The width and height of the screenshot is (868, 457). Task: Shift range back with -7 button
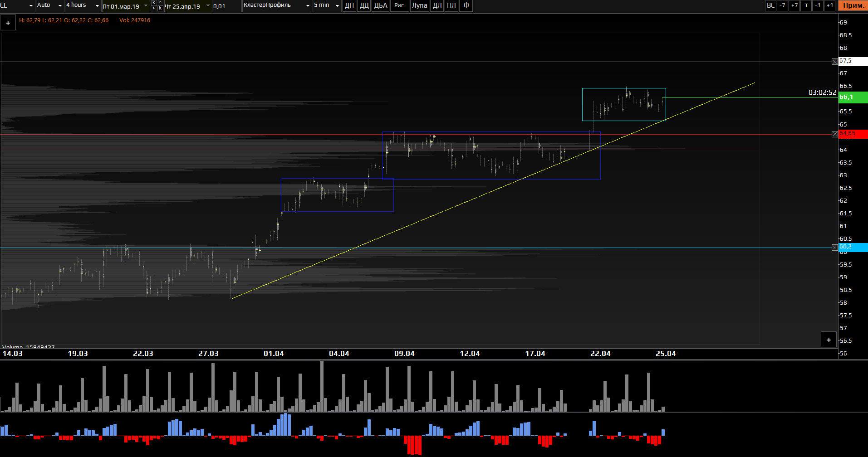782,6
